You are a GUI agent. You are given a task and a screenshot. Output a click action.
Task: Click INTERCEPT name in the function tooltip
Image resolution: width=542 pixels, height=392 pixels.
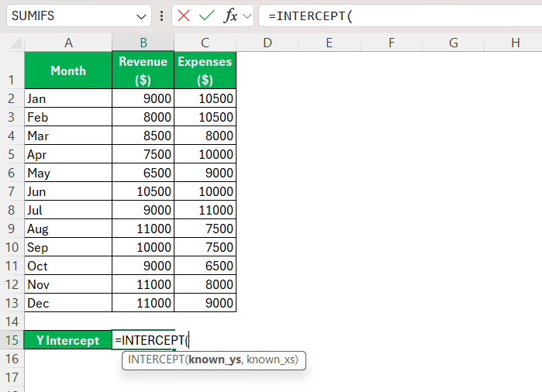click(x=156, y=360)
